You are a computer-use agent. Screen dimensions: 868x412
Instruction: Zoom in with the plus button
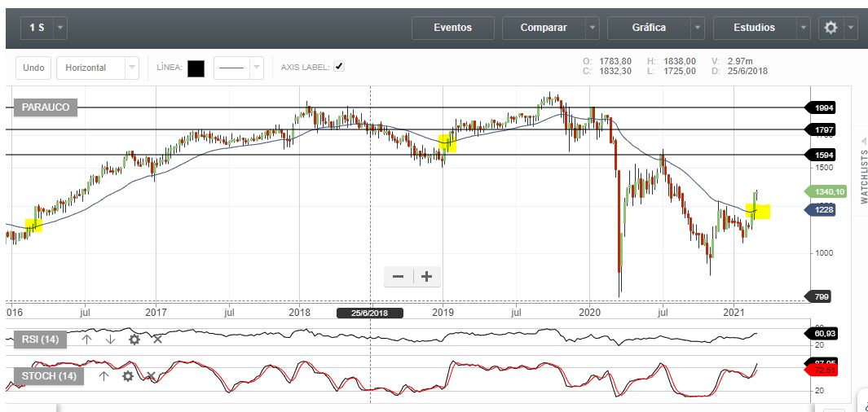426,277
